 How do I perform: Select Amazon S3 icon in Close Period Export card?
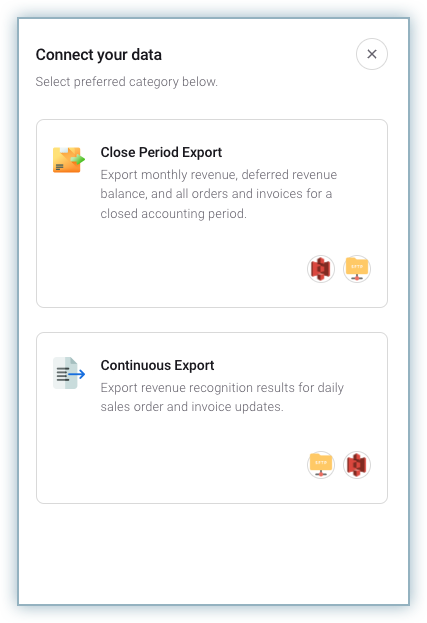point(321,269)
